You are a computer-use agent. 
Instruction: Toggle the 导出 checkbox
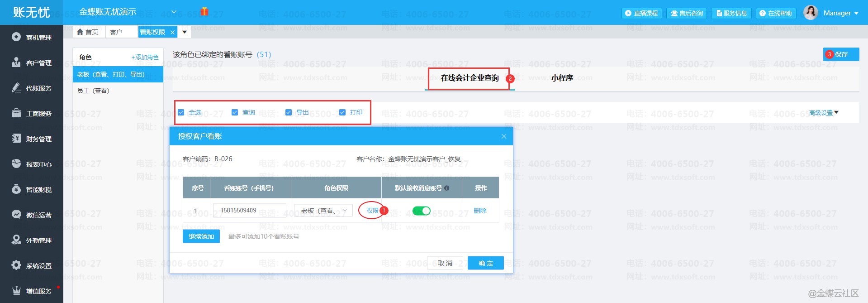pos(289,112)
